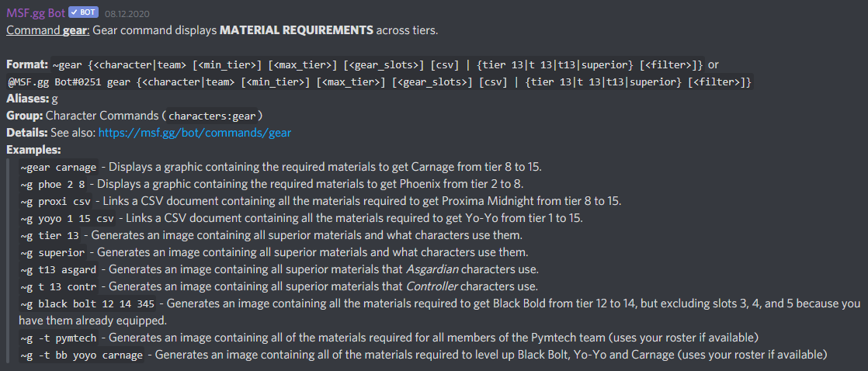Screen dimensions: 868x371
Task: Click the bold MATERIAL REQUIREMENTS text
Action: click(x=296, y=30)
